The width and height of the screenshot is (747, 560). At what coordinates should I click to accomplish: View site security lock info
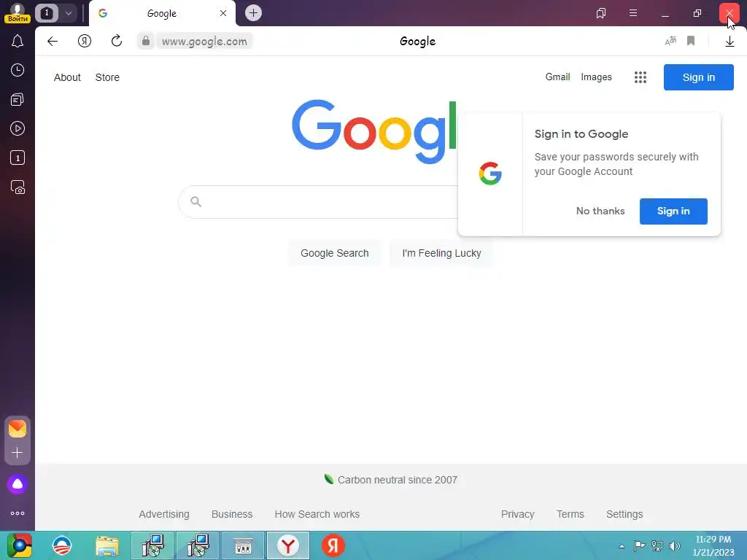[x=146, y=41]
